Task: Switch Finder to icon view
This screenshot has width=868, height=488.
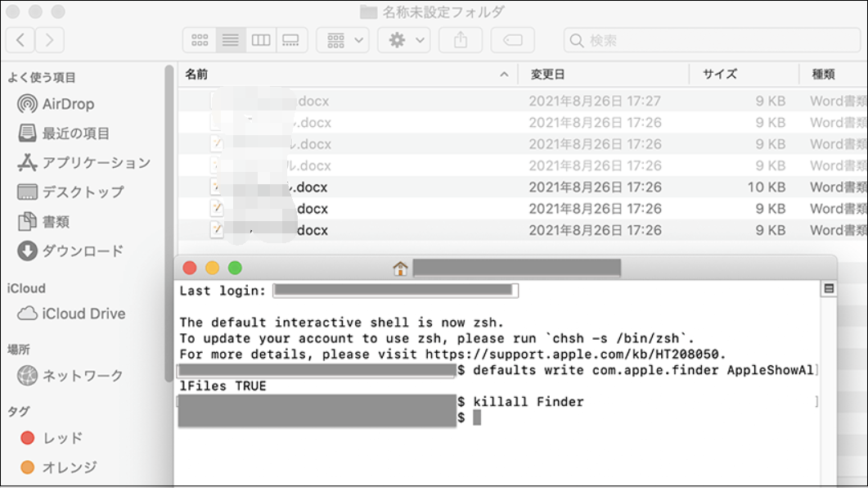Action: coord(200,40)
